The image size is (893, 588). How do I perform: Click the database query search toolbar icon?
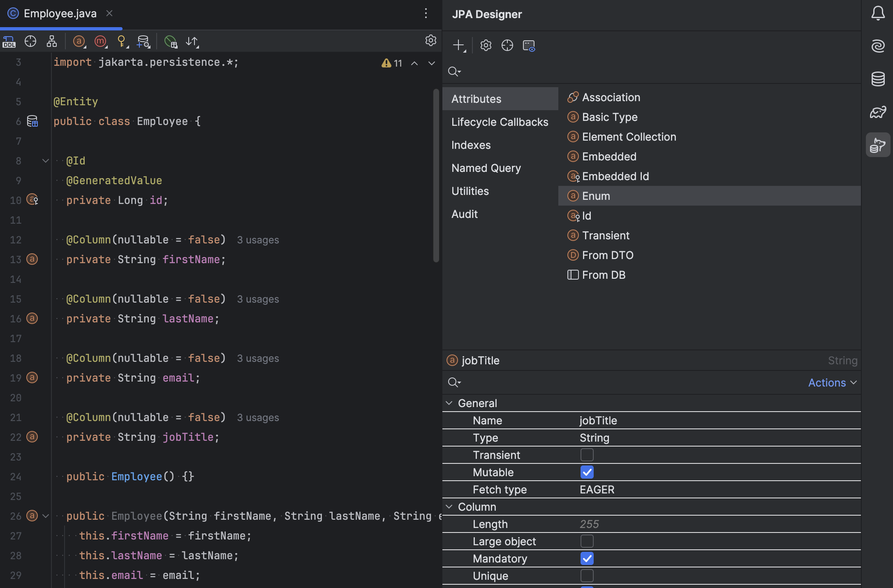click(x=143, y=41)
